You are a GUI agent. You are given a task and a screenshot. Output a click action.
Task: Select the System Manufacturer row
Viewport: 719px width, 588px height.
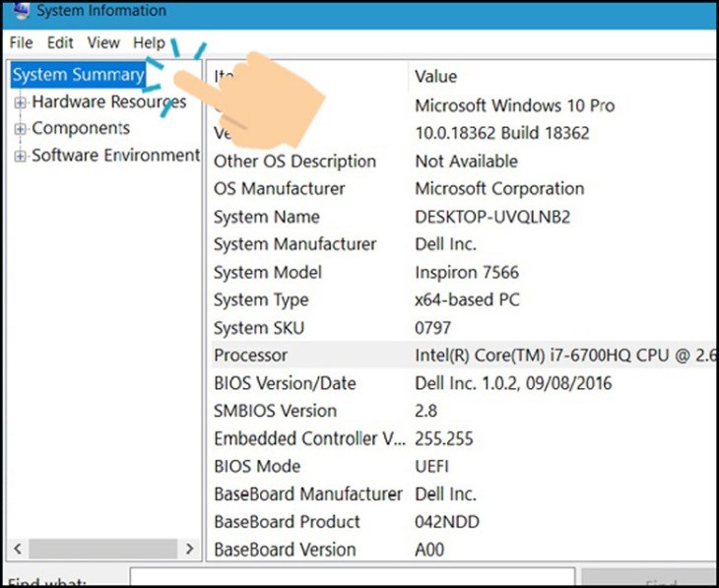(x=463, y=244)
